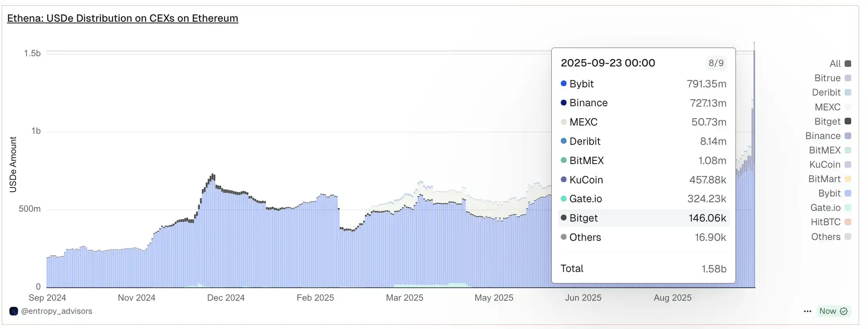Toggle the All legend series
The width and height of the screenshot is (868, 329).
[x=840, y=64]
